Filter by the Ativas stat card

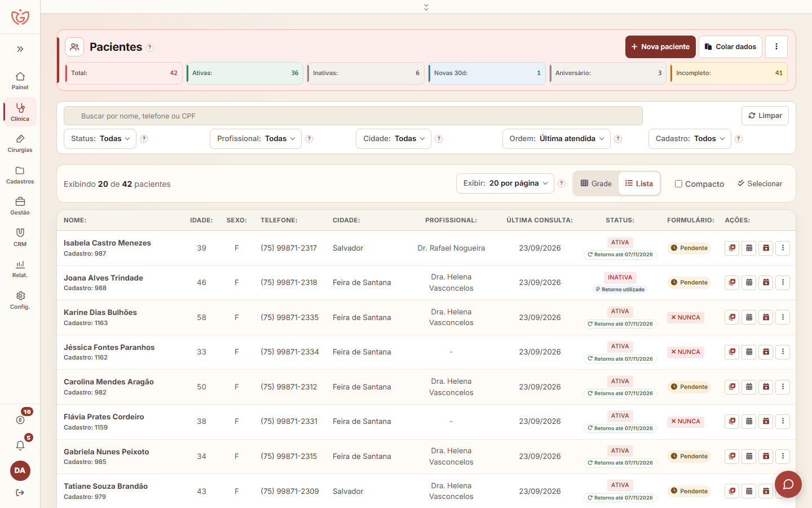coord(245,73)
